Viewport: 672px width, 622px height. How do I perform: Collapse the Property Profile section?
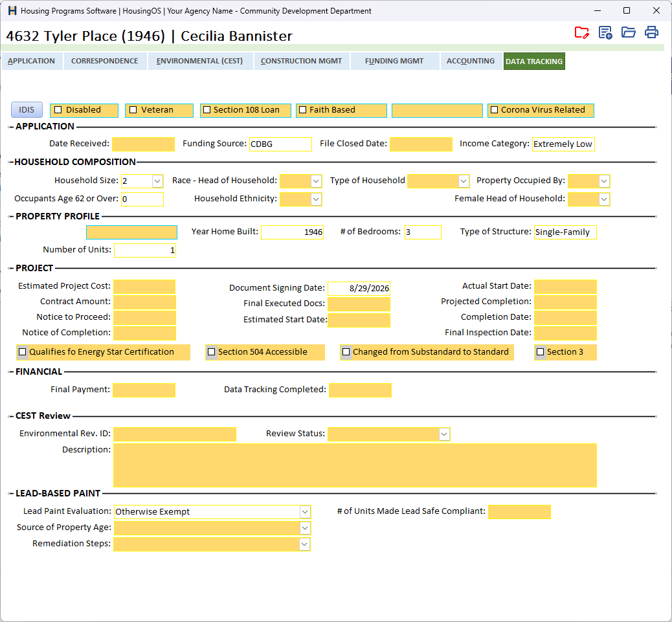(11, 217)
